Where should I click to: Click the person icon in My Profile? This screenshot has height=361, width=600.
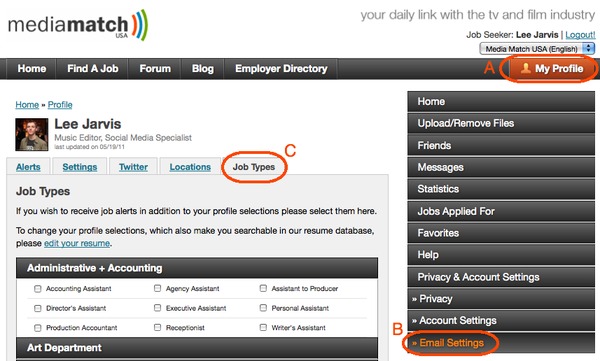(525, 68)
